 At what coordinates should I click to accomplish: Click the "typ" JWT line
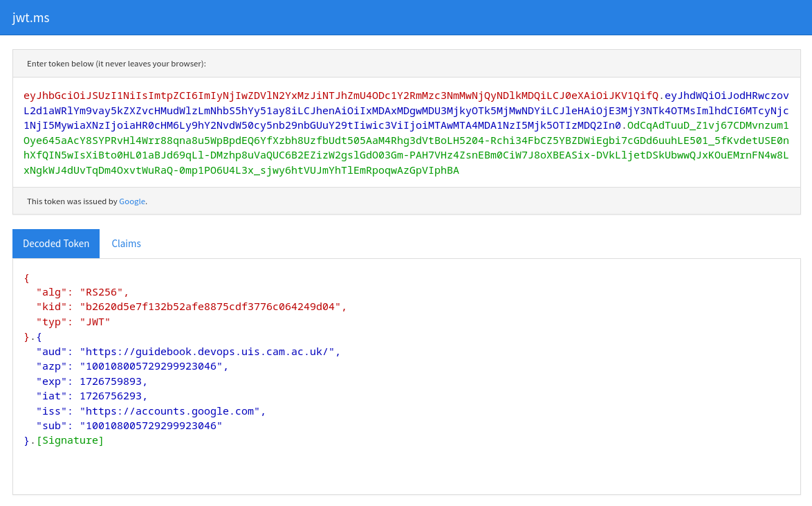[73, 322]
